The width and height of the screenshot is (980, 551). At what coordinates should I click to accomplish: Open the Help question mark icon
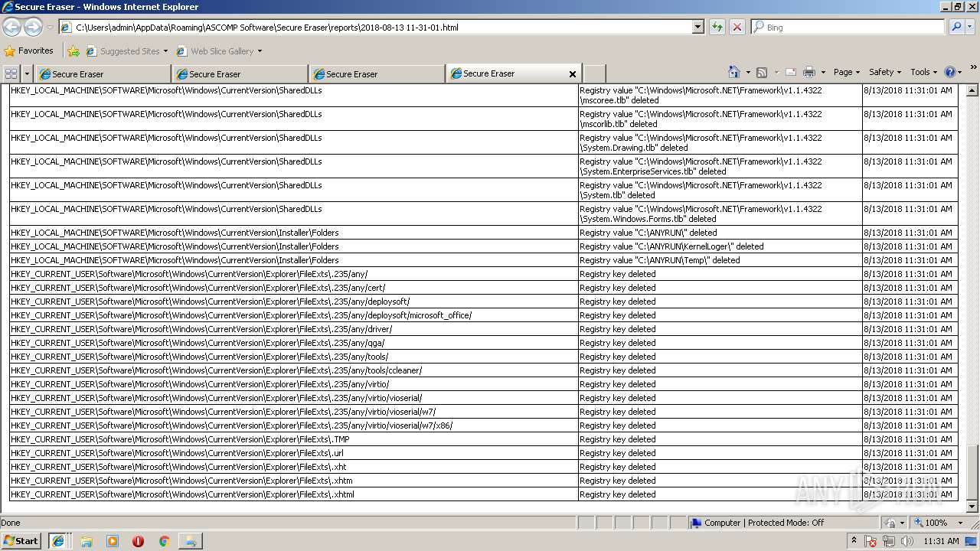(950, 72)
